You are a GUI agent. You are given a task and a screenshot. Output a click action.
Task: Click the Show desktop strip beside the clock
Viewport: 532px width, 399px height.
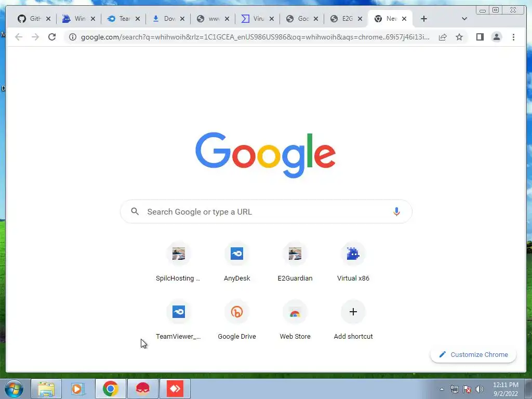tap(528, 389)
